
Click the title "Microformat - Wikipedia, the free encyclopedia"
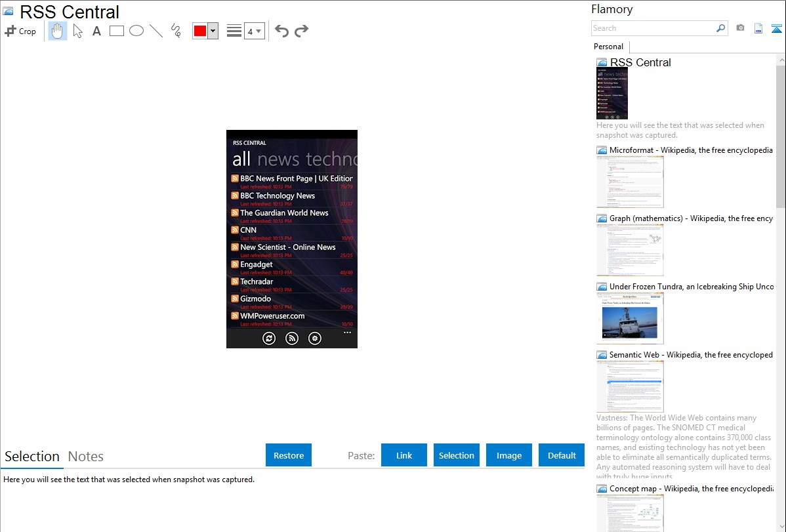point(691,150)
